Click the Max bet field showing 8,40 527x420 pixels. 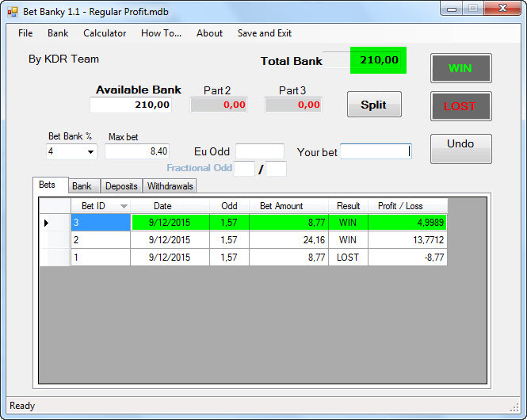[137, 151]
